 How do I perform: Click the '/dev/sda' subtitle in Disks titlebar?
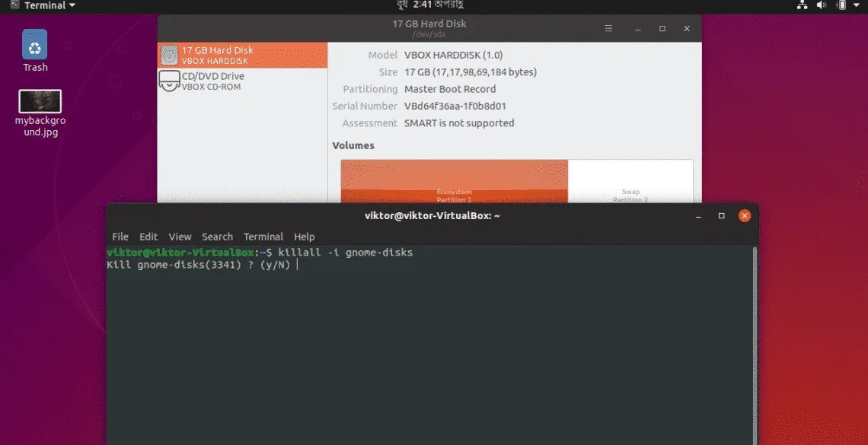[429, 34]
